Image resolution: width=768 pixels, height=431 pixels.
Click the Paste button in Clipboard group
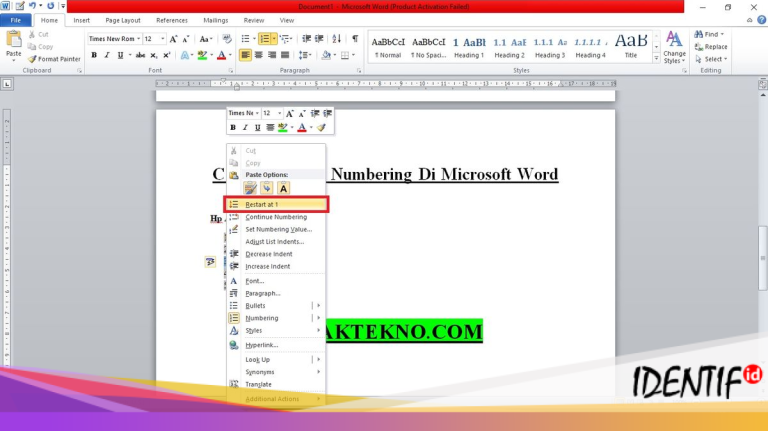14,46
